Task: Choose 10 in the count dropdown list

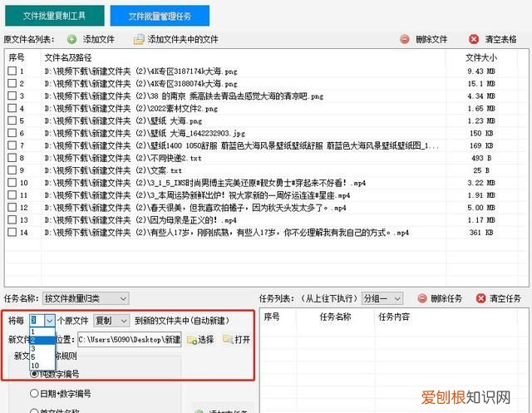Action: pos(42,366)
